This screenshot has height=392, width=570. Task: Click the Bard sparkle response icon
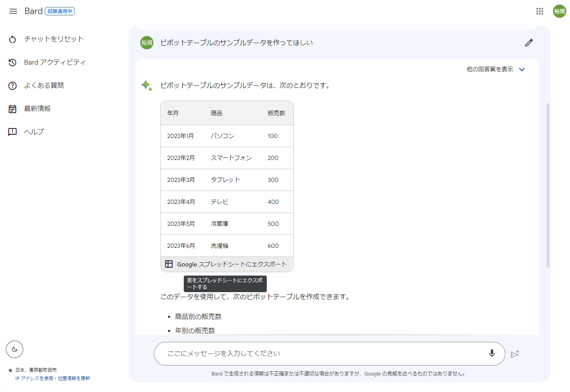pos(147,85)
